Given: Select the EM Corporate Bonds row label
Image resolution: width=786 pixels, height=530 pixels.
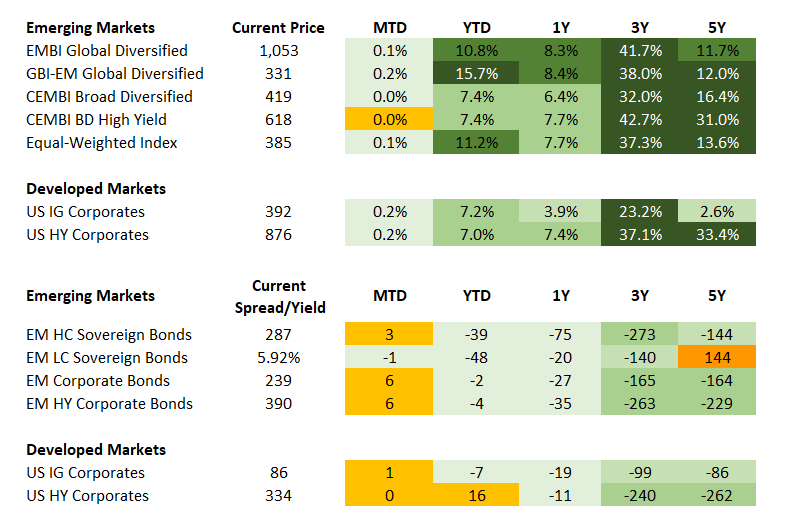Looking at the screenshot, I should tap(98, 381).
